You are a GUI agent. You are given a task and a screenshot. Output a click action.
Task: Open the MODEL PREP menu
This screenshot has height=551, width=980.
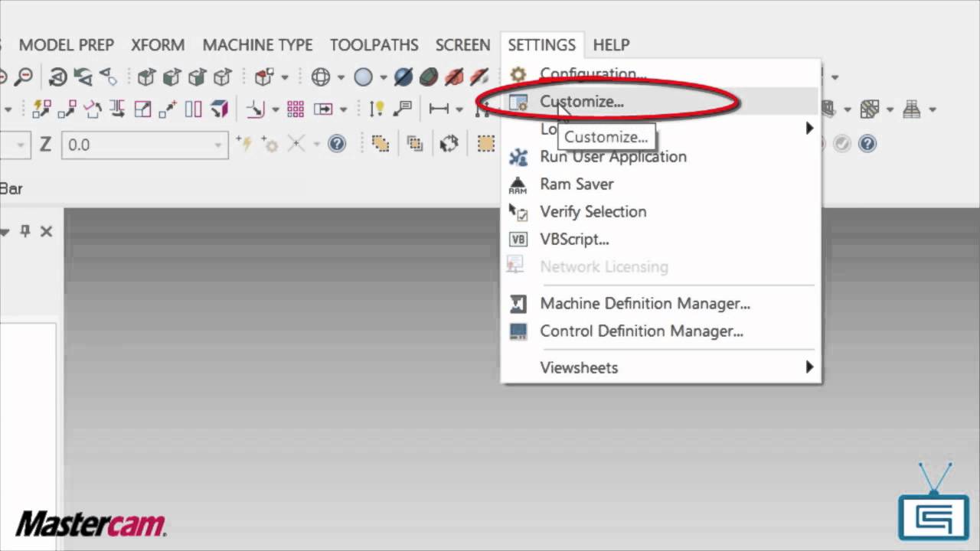67,45
